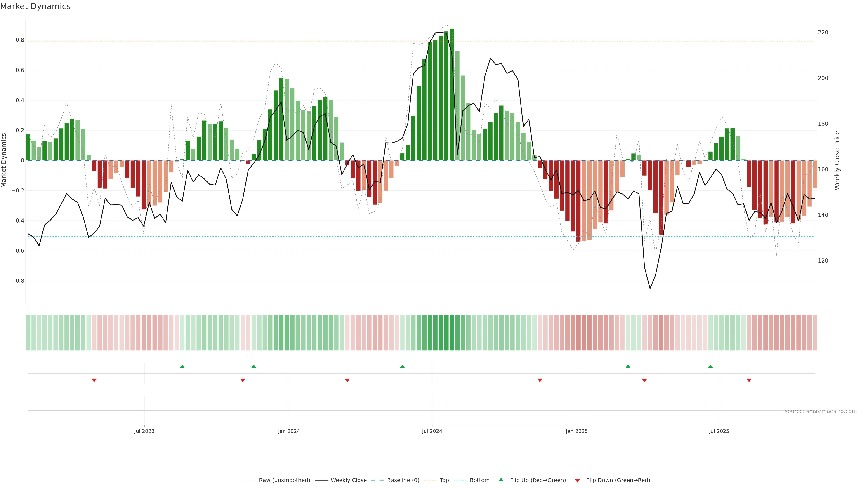Viewport: 868px width, 488px height.
Task: Click the source sharemaestro.com text
Action: pos(821,411)
